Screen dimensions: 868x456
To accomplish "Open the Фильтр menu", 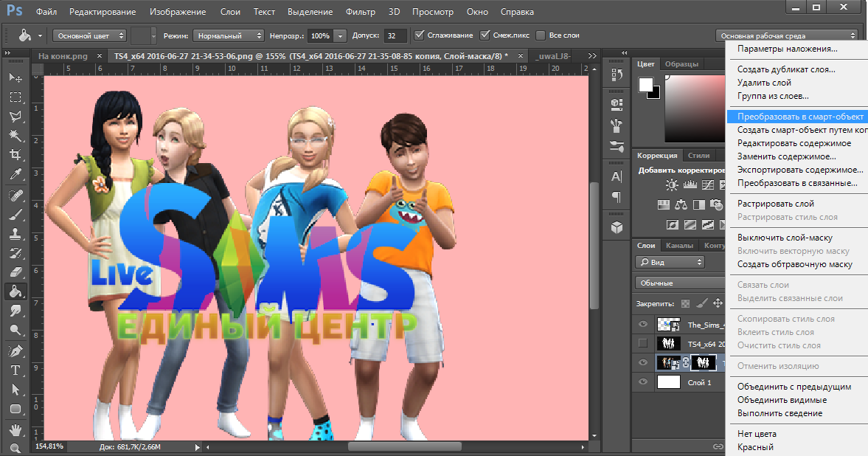I will 361,12.
